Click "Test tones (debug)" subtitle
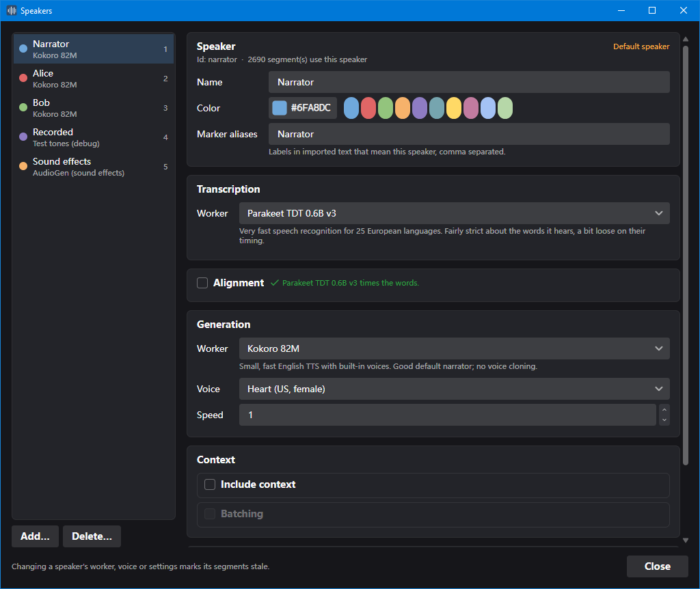The image size is (700, 589). pos(66,143)
